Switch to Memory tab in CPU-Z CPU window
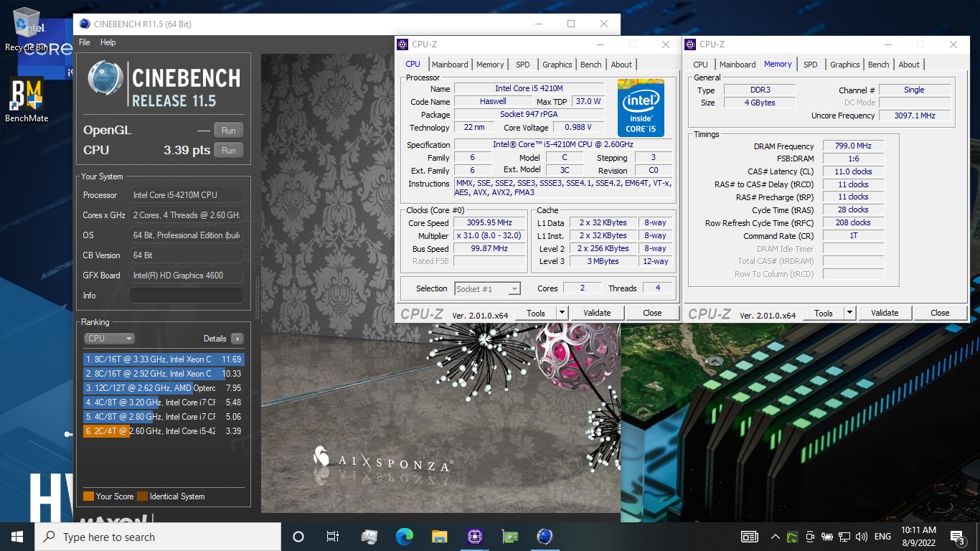980x551 pixels. point(490,65)
